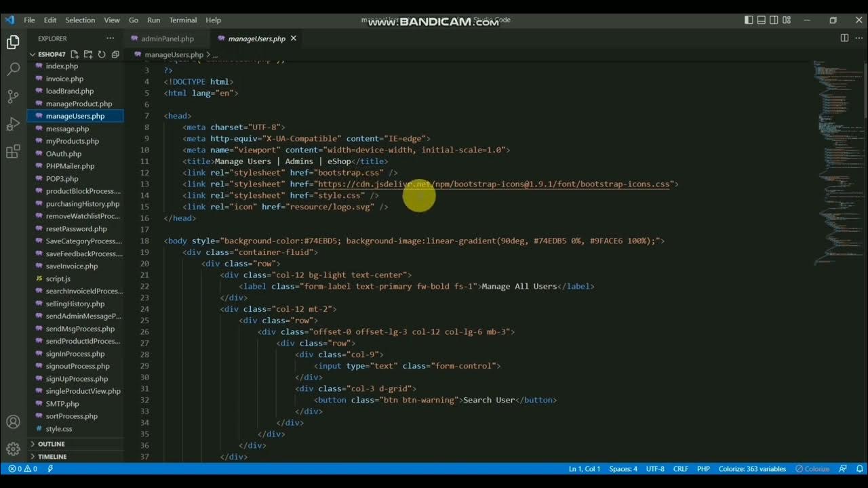
Task: Toggle the bottom panel layout button
Action: point(762,20)
